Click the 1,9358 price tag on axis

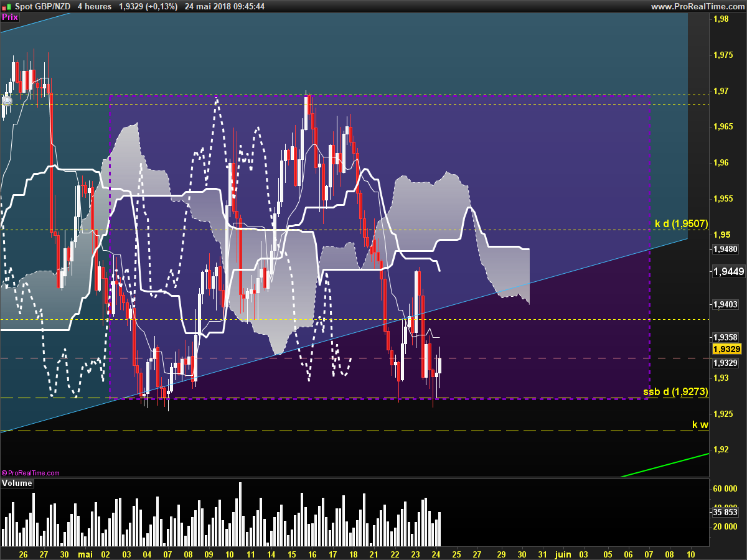pyautogui.click(x=725, y=337)
